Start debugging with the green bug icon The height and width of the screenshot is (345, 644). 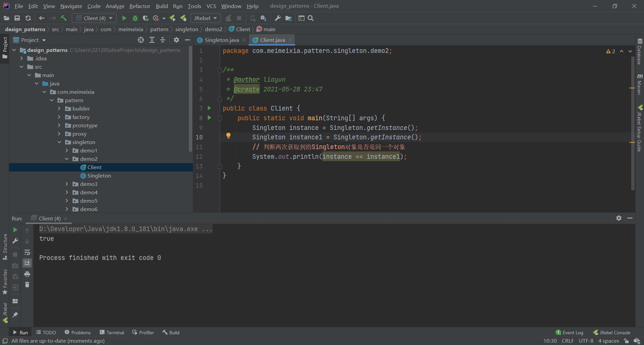pos(135,18)
